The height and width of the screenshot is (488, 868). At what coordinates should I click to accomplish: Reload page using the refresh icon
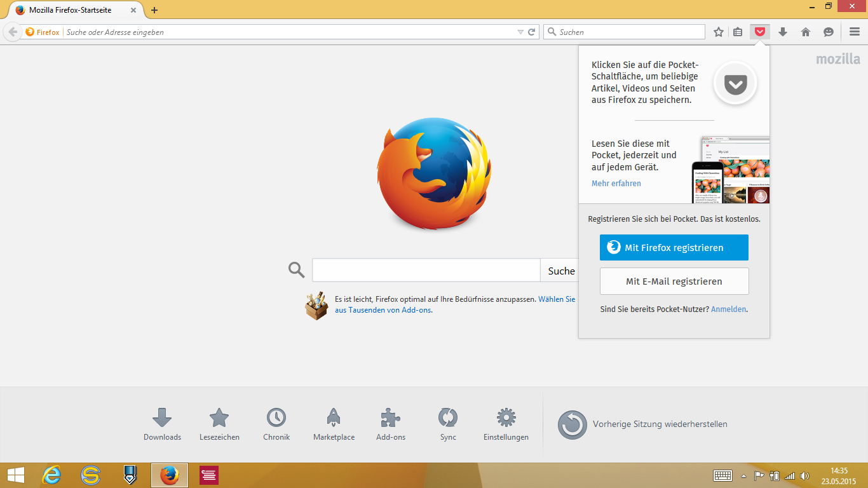click(x=532, y=32)
